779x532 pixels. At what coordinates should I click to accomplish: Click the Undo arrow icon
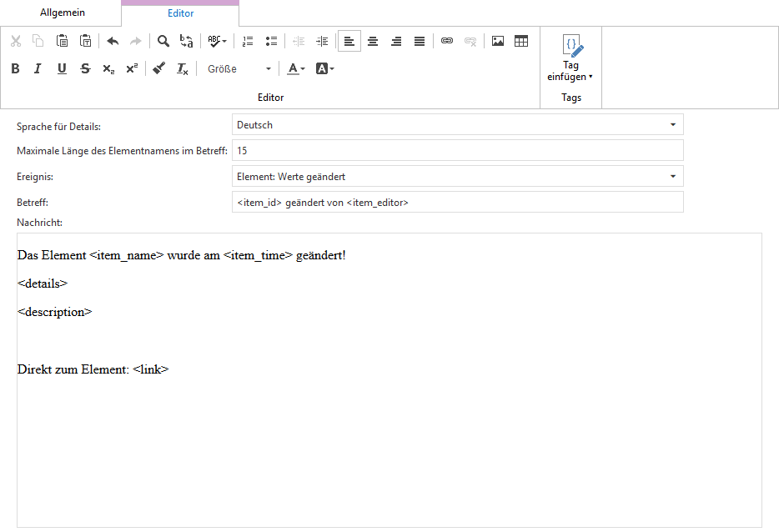pos(113,41)
